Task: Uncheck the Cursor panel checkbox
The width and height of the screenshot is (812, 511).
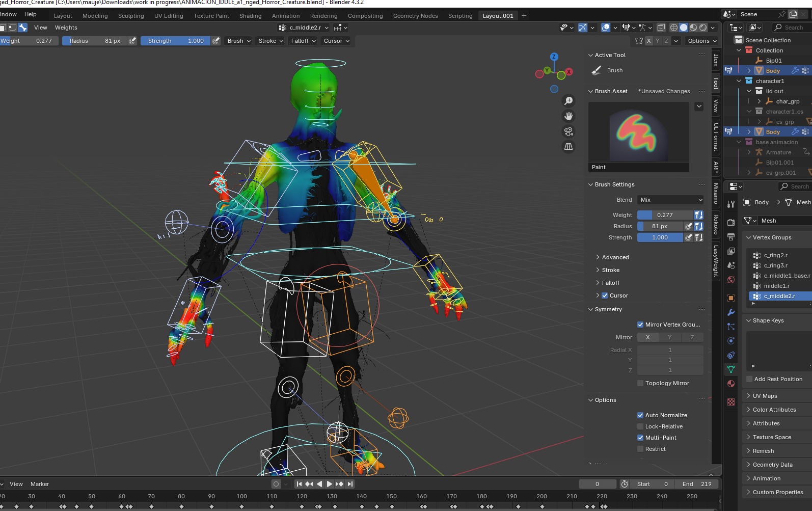Action: point(605,295)
